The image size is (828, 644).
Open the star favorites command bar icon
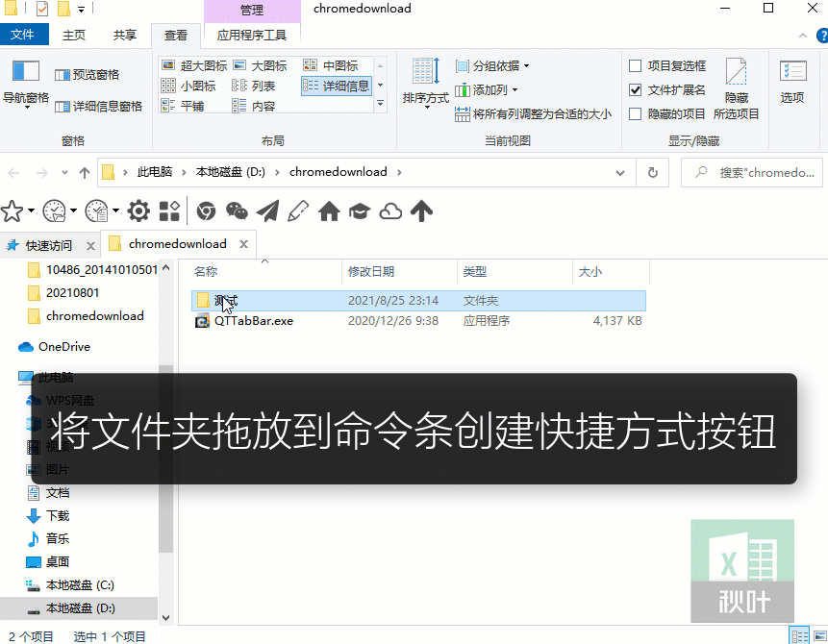(13, 211)
